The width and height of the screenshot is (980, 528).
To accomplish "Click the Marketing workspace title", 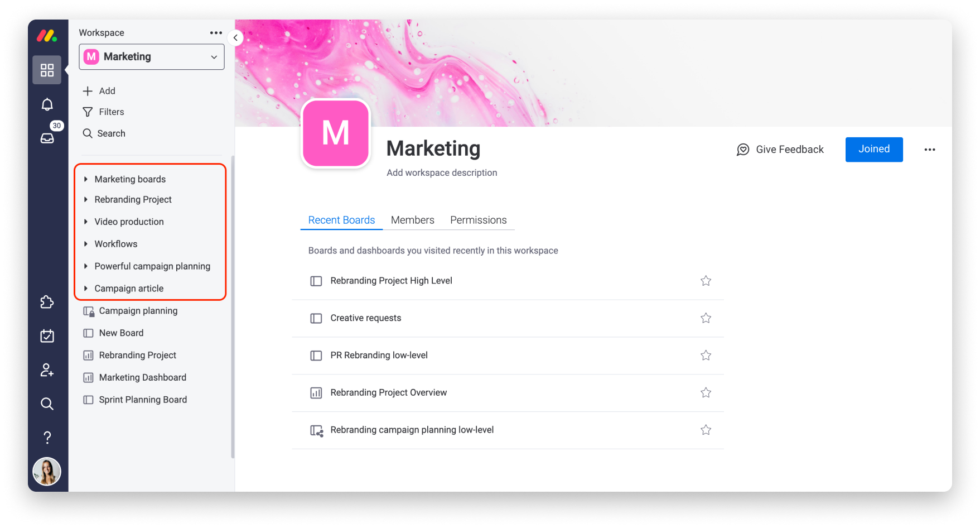I will pyautogui.click(x=433, y=148).
